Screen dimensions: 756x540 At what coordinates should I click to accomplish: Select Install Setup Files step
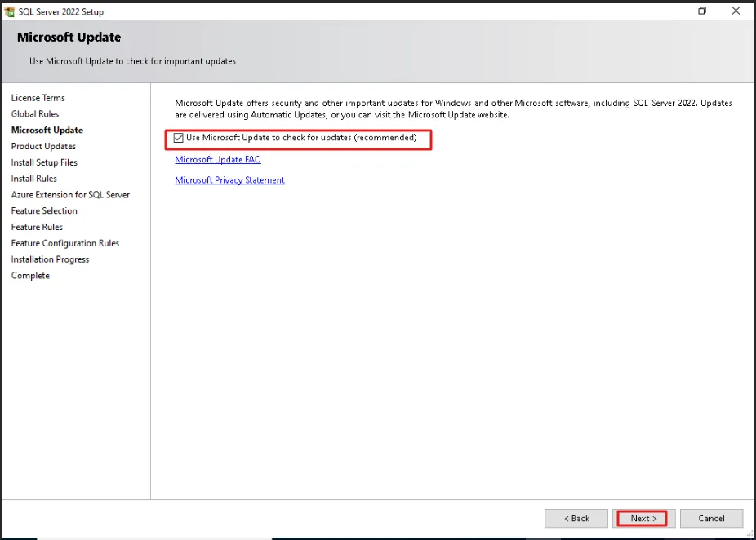point(44,162)
